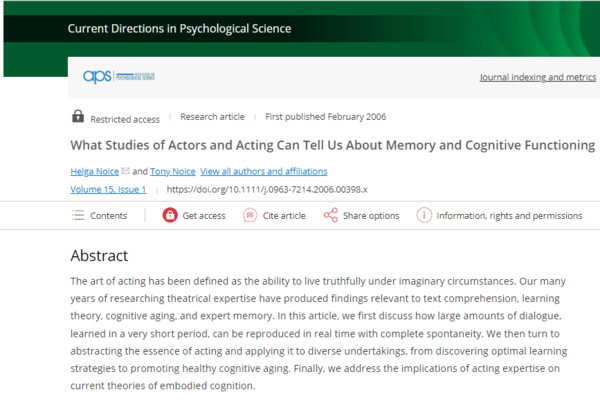
Task: Click the envelope icon beside Helga Noice
Action: click(x=125, y=171)
